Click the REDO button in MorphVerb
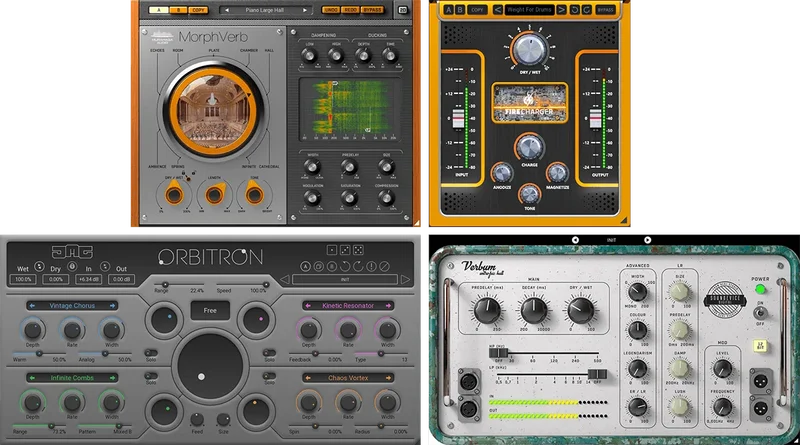800x445 pixels. click(x=351, y=10)
